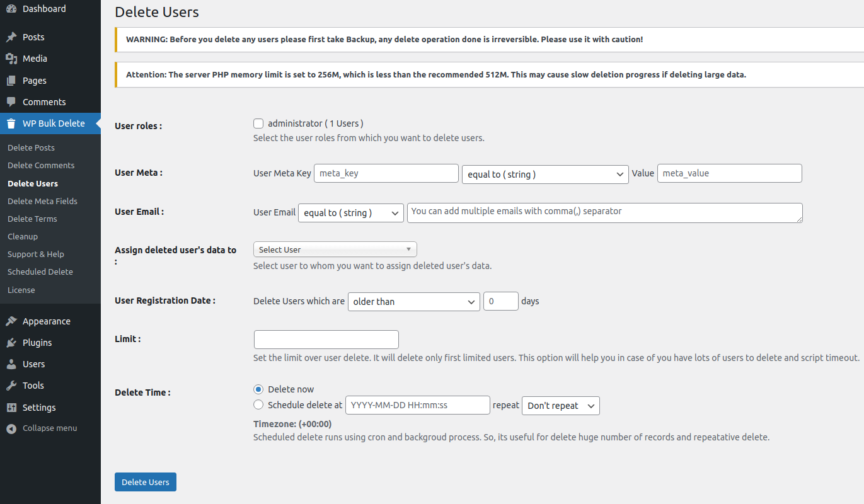This screenshot has height=504, width=864.
Task: Click the Pages icon in sidebar
Action: tap(11, 81)
